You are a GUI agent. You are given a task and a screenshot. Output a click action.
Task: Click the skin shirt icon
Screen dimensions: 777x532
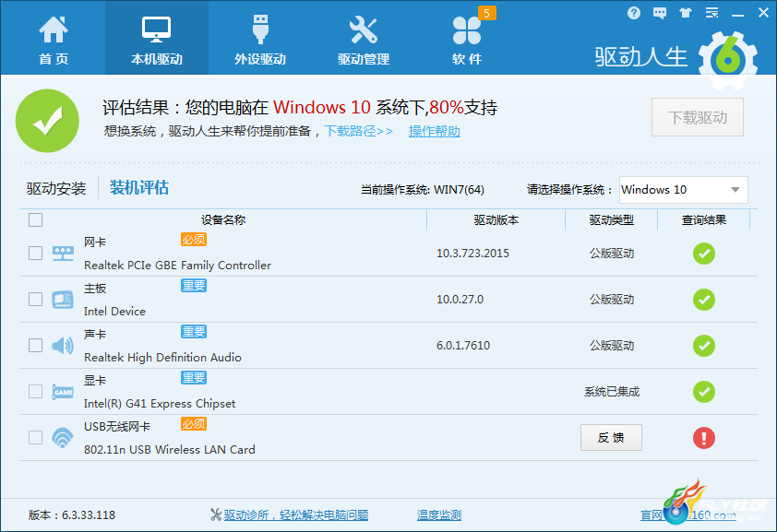pos(686,13)
